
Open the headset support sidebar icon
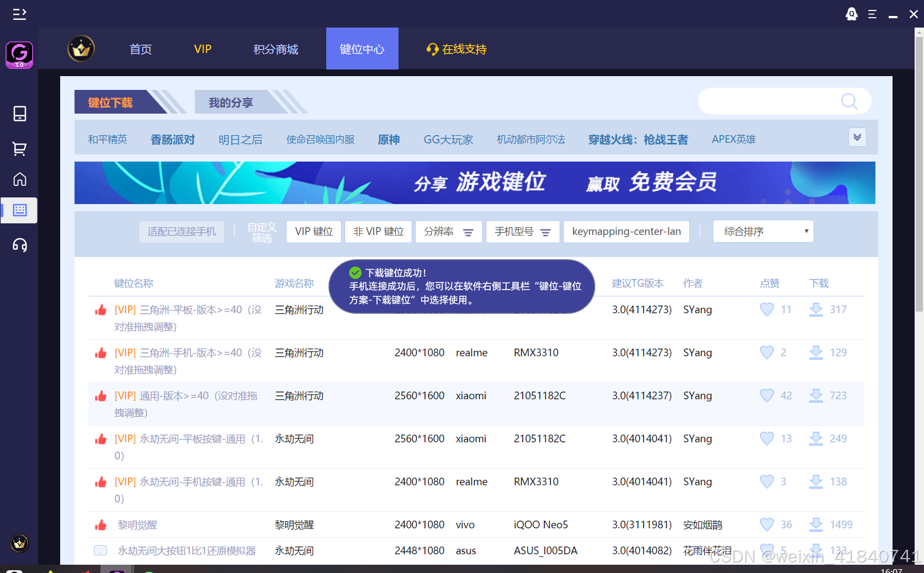[x=20, y=245]
